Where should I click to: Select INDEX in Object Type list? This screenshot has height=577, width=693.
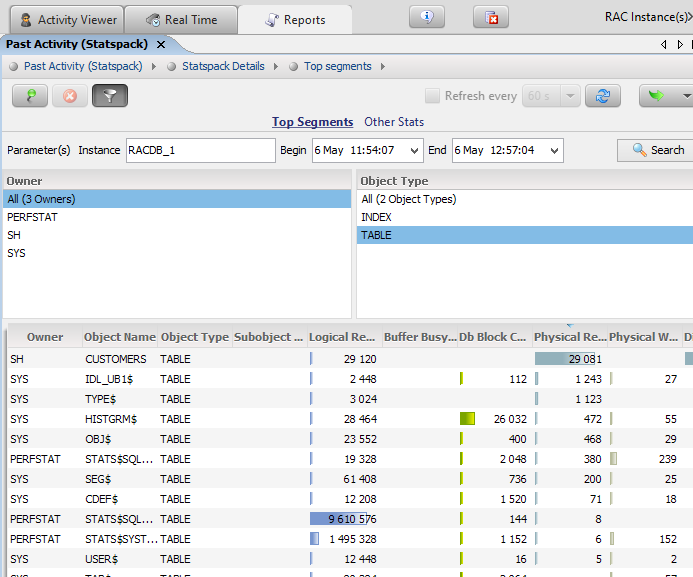(376, 217)
